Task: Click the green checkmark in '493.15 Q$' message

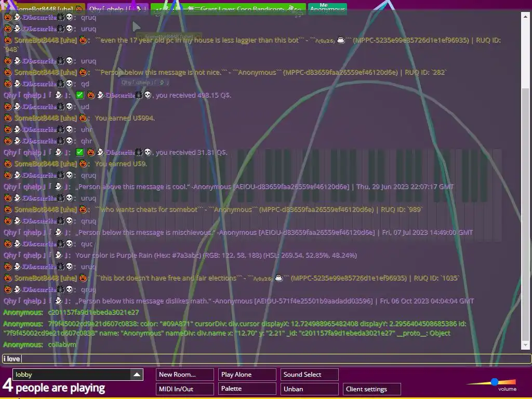Action: coord(79,96)
